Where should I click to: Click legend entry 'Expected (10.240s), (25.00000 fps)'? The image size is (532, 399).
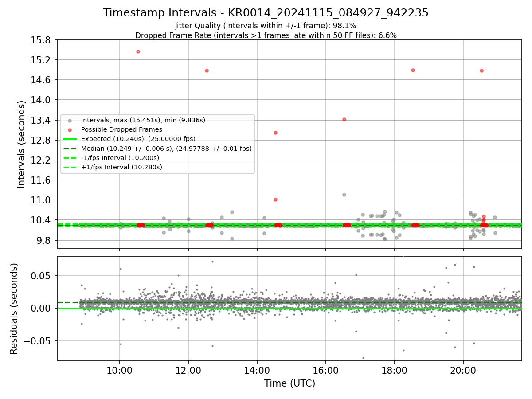point(138,139)
